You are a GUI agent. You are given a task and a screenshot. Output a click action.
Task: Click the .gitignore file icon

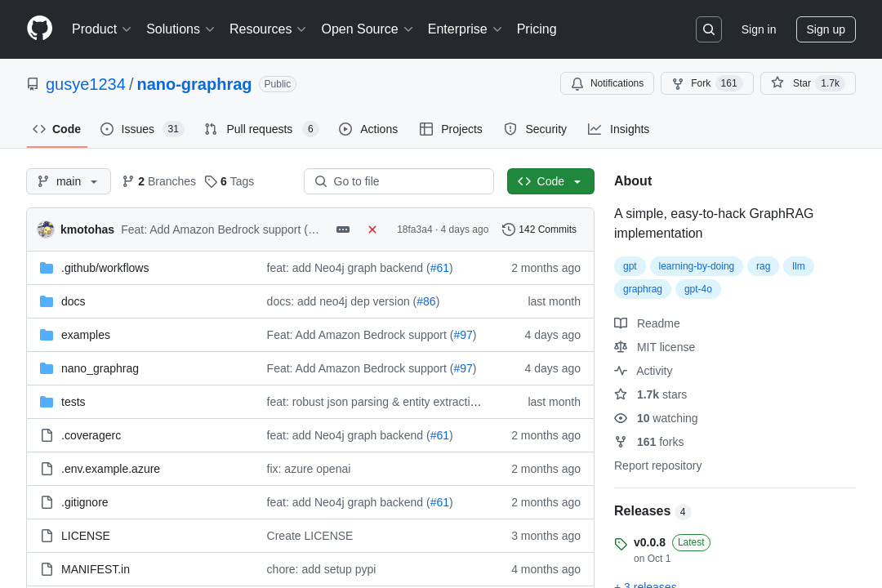coord(47,502)
